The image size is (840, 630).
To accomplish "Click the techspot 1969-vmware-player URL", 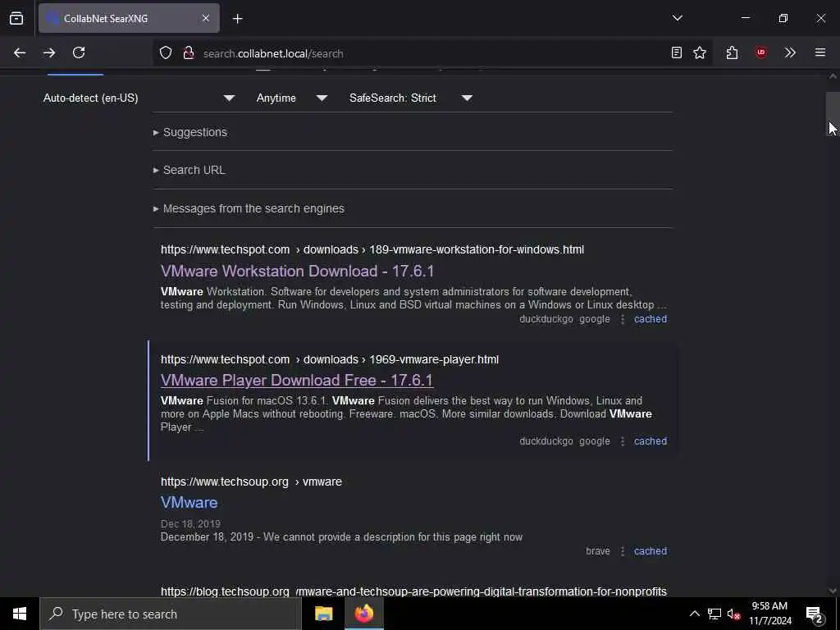I will 330,359.
